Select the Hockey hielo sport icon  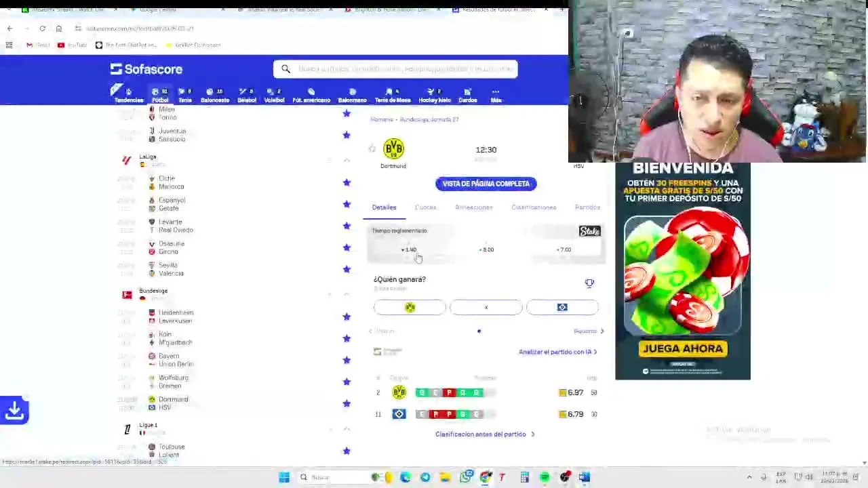[x=435, y=95]
